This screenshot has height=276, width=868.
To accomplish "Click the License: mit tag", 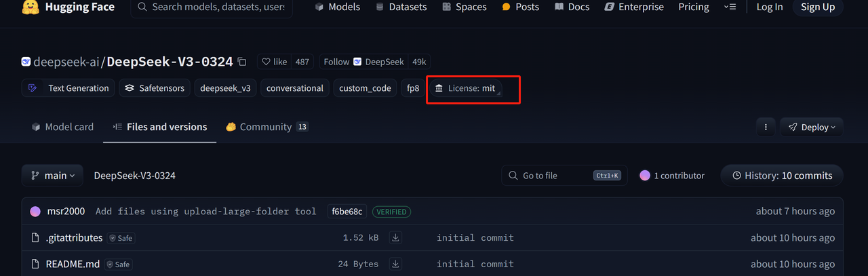I will click(x=465, y=88).
